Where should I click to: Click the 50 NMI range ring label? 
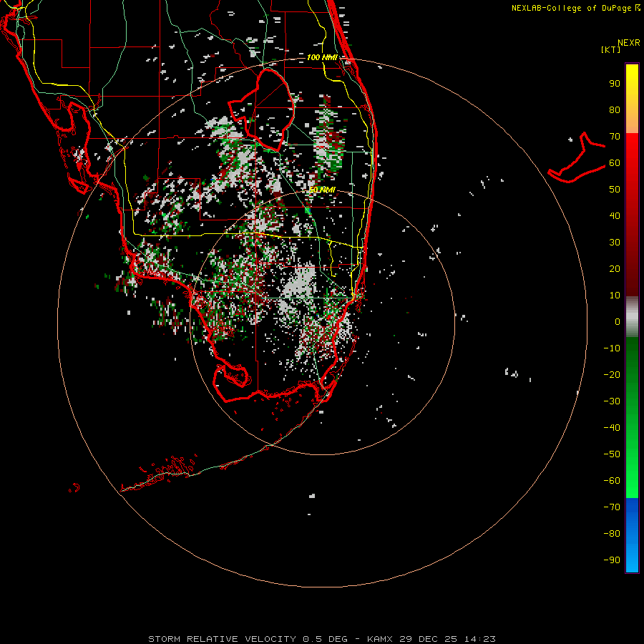pos(323,190)
